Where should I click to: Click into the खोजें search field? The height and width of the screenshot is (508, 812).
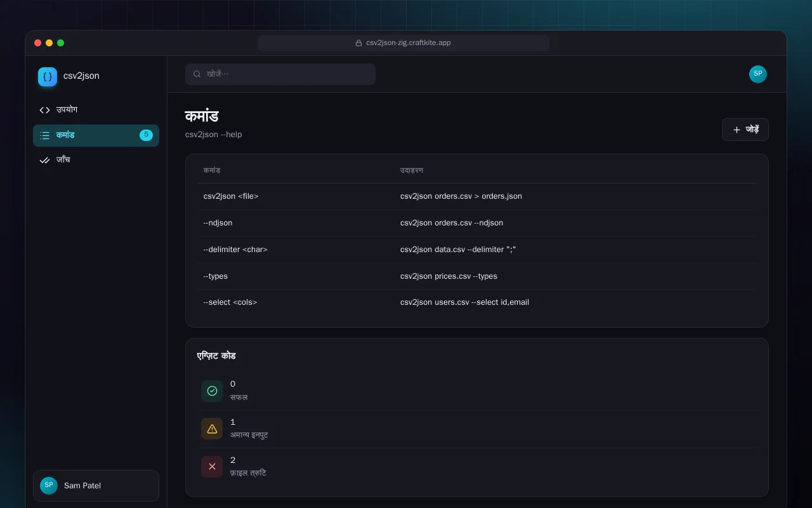(280, 74)
